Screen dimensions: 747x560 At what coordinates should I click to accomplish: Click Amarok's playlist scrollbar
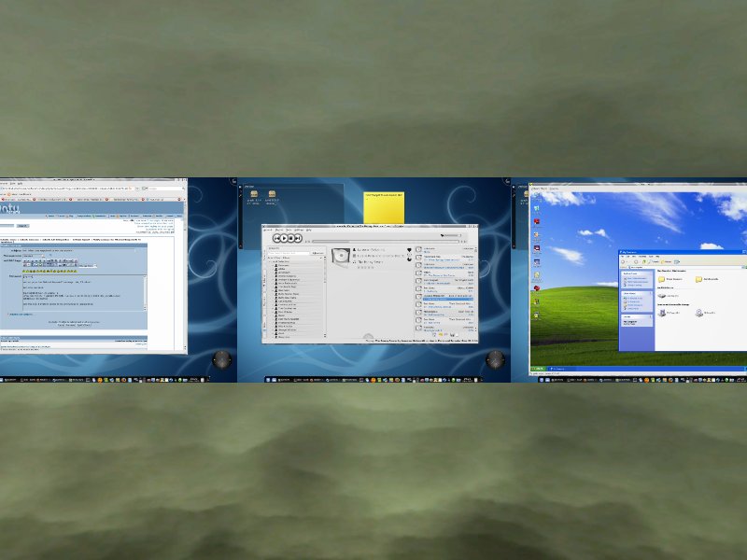pyautogui.click(x=475, y=288)
